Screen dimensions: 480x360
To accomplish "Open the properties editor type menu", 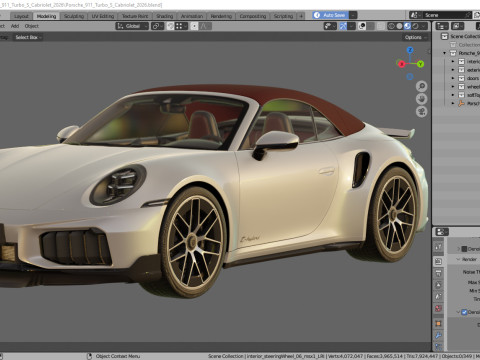I will click(x=442, y=232).
